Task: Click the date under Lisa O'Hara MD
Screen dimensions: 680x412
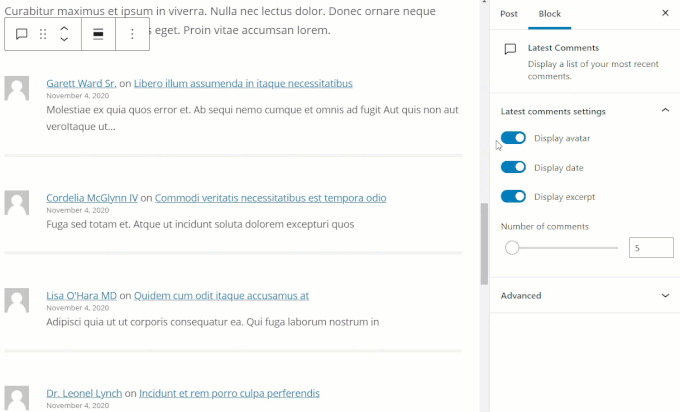Action: pos(78,307)
